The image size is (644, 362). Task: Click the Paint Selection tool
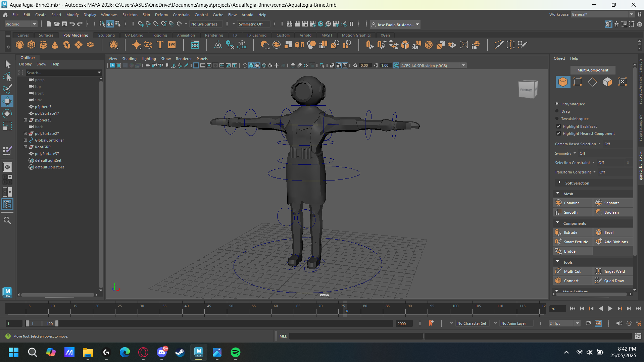(7, 89)
